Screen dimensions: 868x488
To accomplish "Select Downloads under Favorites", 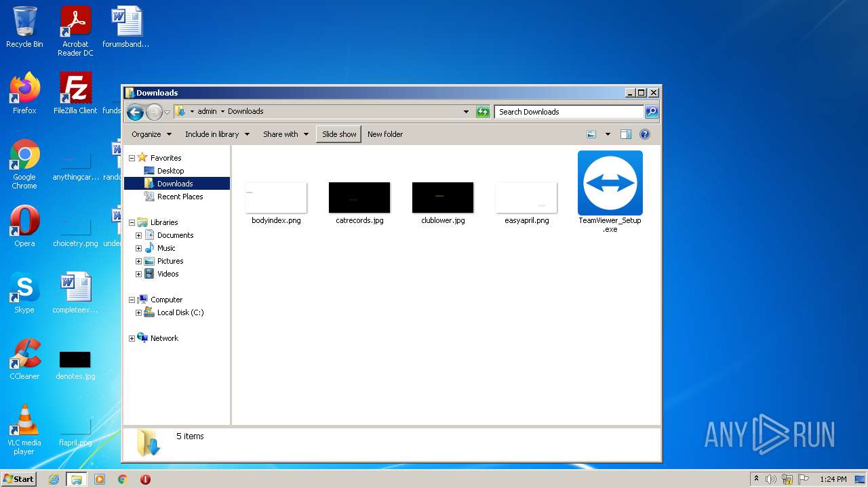I will [175, 184].
